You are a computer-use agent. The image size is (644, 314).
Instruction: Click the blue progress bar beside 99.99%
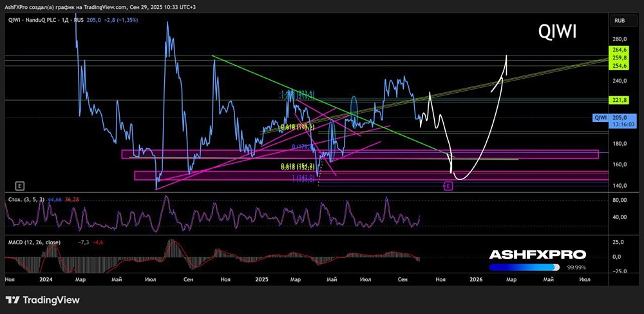click(524, 267)
